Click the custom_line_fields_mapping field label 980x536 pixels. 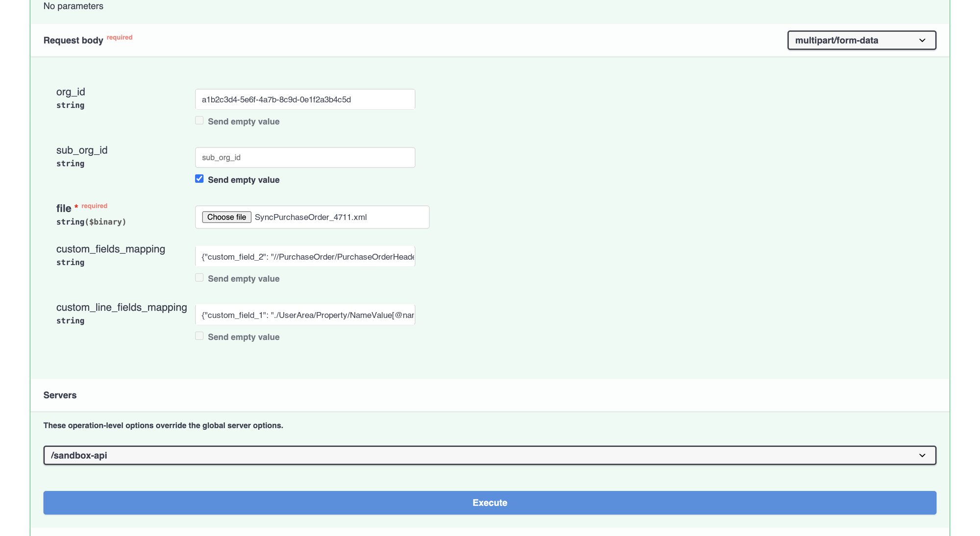coord(122,307)
